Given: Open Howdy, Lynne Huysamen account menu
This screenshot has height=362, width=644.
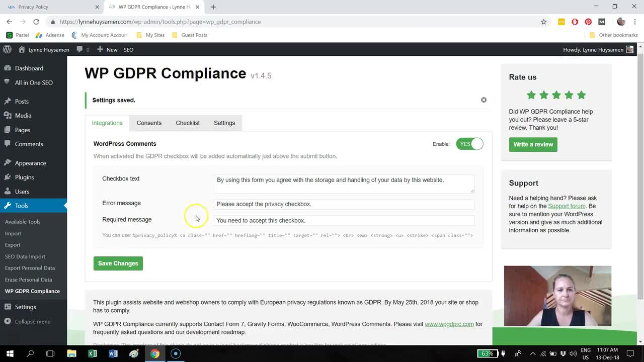Looking at the screenshot, I should 598,49.
